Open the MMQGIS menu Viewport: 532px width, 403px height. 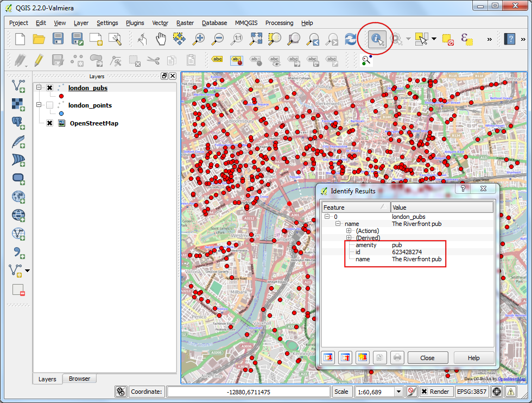pos(246,23)
